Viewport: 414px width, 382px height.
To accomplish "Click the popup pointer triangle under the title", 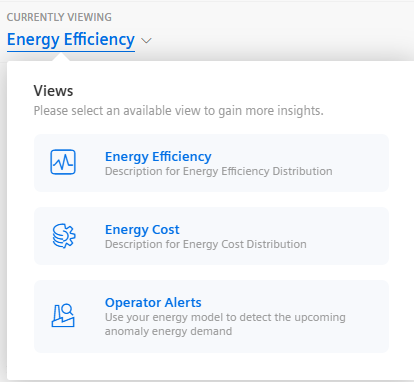I will pyautogui.click(x=61, y=58).
